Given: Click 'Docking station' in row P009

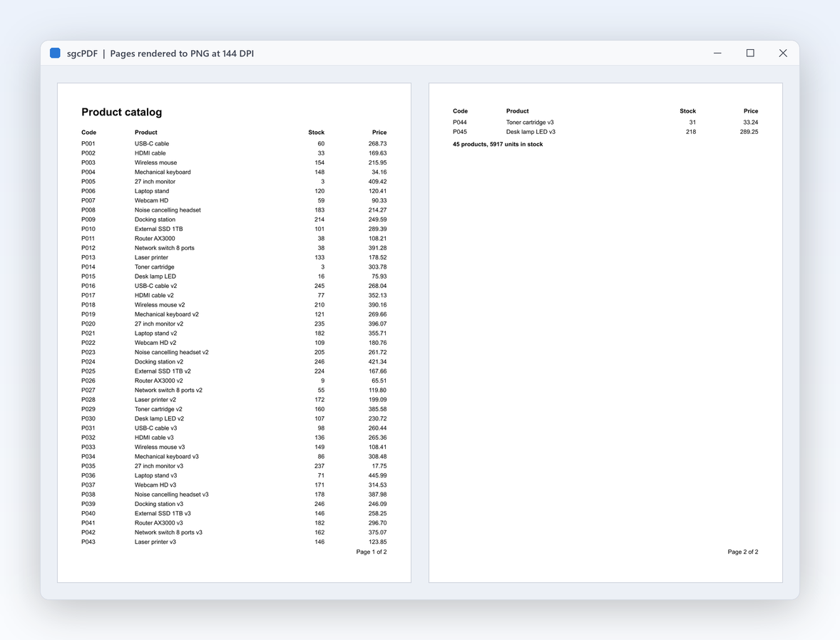Looking at the screenshot, I should (x=155, y=220).
